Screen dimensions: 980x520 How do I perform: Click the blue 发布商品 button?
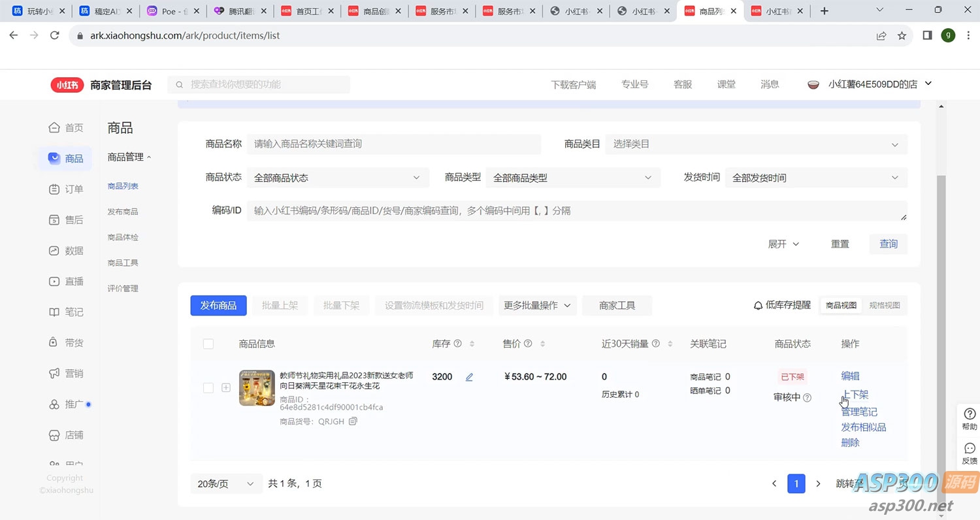click(x=218, y=305)
